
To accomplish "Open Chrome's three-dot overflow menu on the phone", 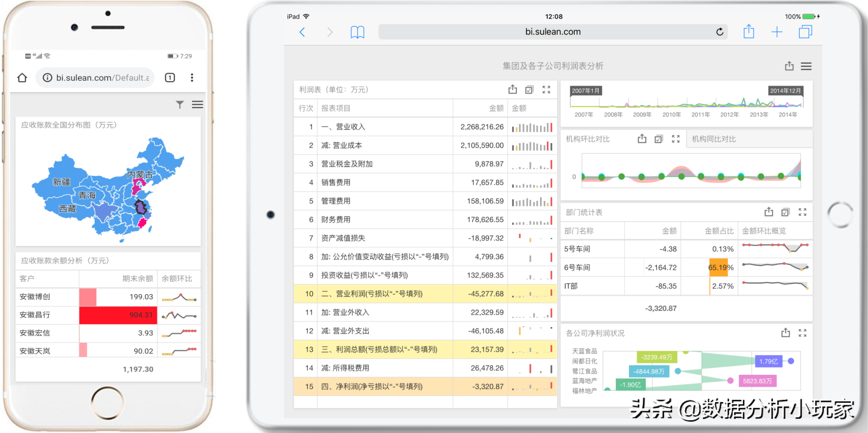I will click(192, 77).
